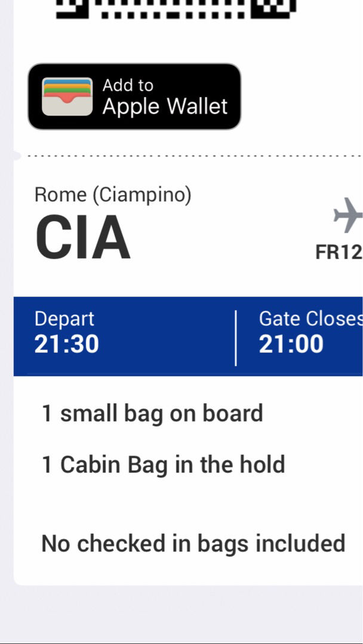Viewport: 363px width, 644px height.
Task: Click the gray airplane icon
Action: coord(347,215)
